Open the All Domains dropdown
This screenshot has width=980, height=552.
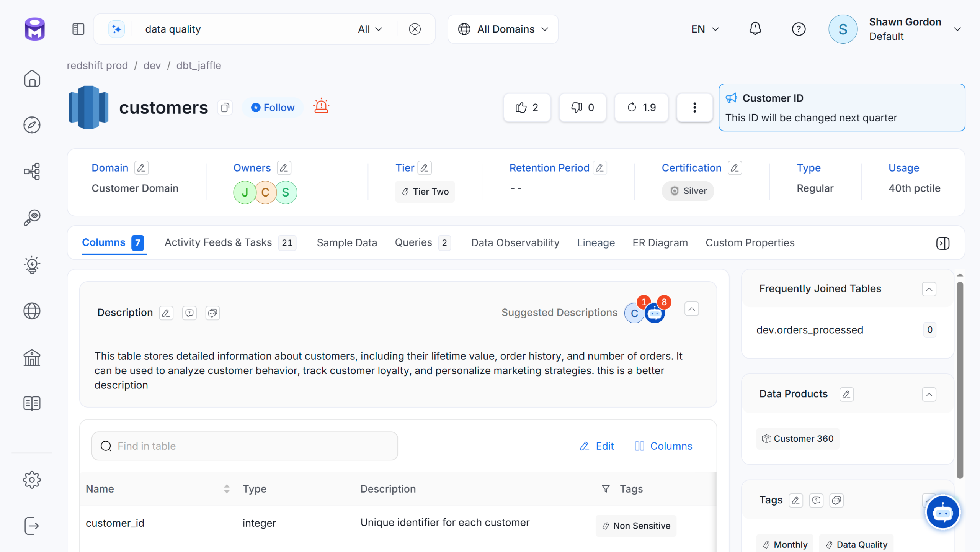503,29
